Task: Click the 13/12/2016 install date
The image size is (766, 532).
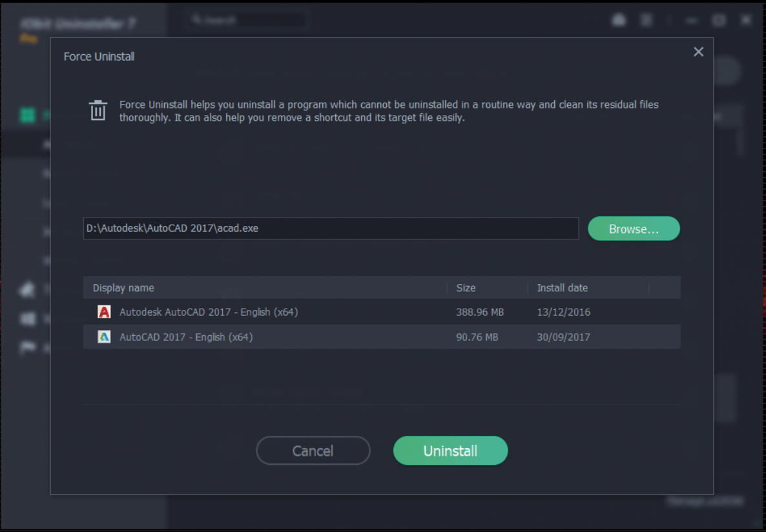Action: pyautogui.click(x=563, y=312)
